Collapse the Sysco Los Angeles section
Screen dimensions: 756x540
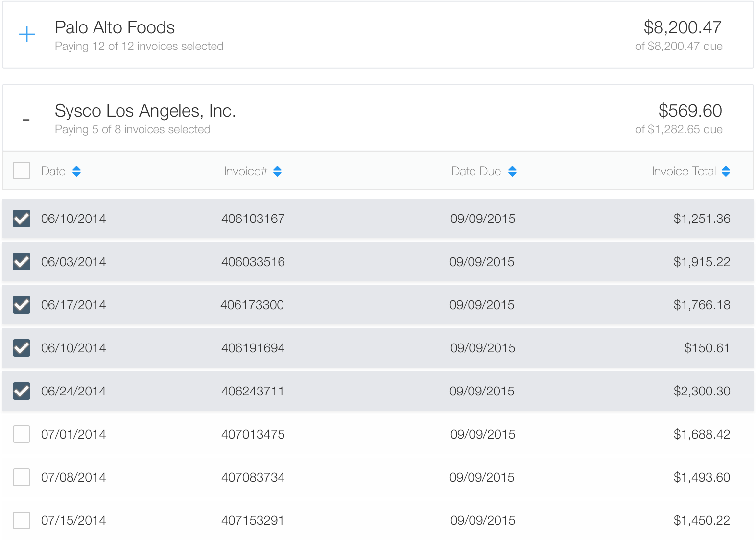(x=26, y=120)
